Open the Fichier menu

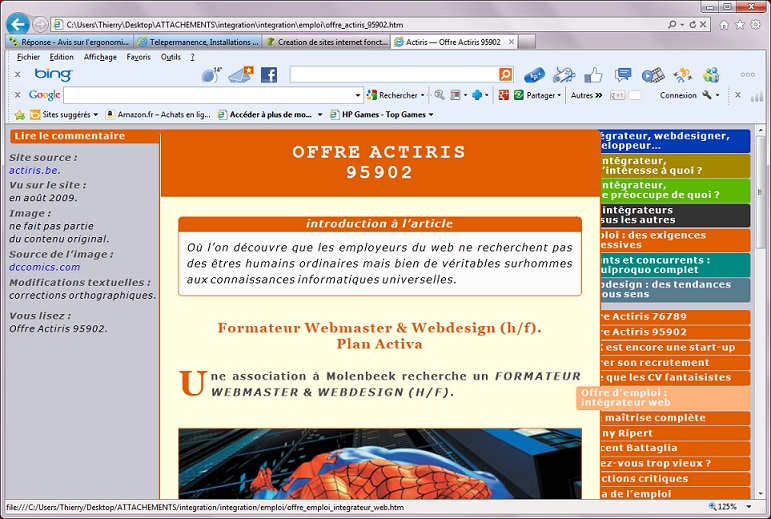point(28,57)
